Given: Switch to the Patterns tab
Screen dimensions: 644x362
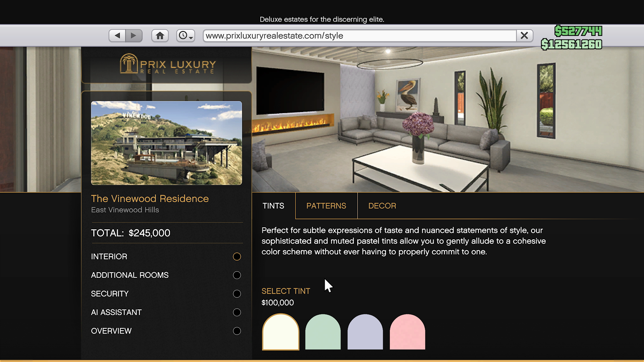Looking at the screenshot, I should pos(326,206).
